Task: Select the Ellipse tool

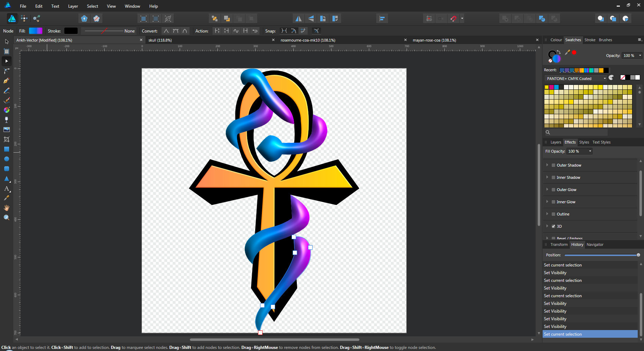Action: click(6, 159)
